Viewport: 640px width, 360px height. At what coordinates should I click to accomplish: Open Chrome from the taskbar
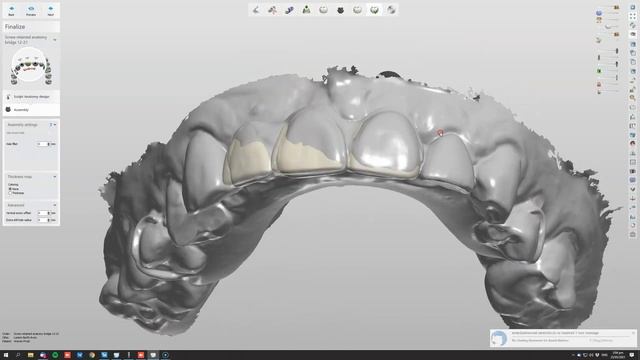click(x=92, y=355)
